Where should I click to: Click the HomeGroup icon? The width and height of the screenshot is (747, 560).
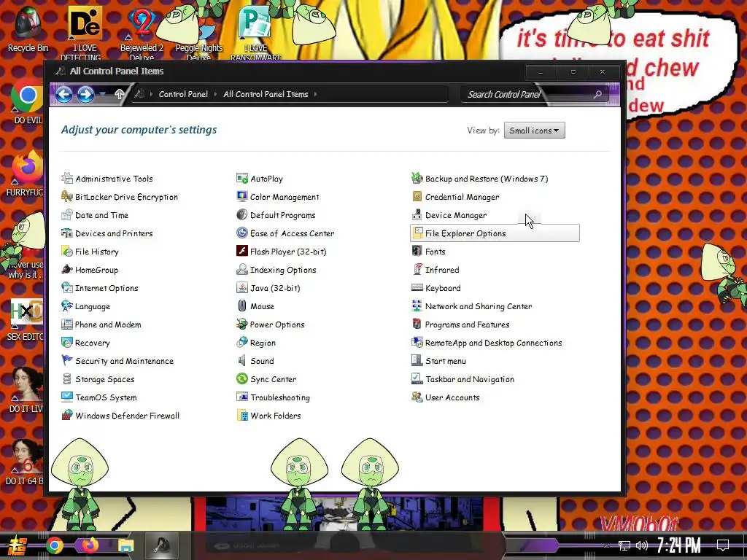click(67, 270)
